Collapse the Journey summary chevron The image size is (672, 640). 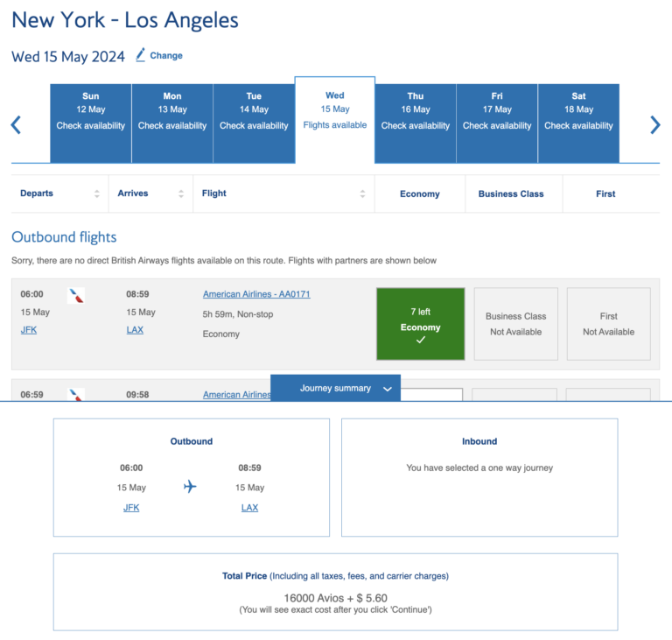point(388,389)
